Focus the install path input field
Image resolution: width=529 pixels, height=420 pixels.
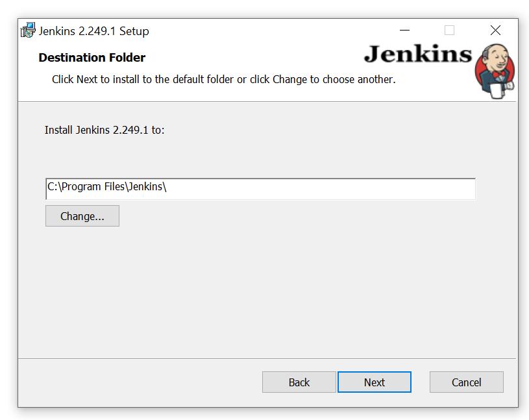click(260, 189)
